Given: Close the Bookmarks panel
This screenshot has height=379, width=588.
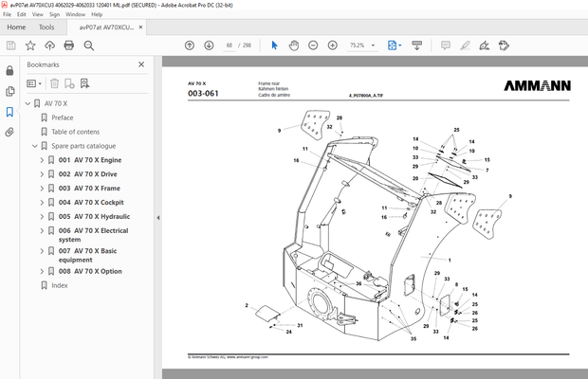Looking at the screenshot, I should pos(141,64).
